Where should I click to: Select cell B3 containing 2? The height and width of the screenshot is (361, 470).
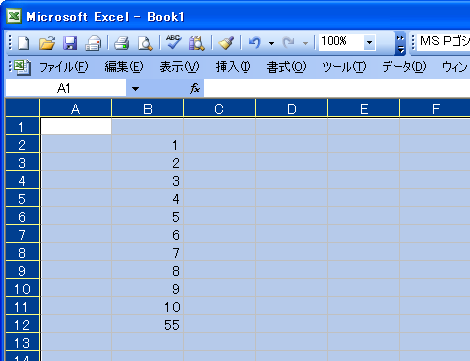point(148,162)
